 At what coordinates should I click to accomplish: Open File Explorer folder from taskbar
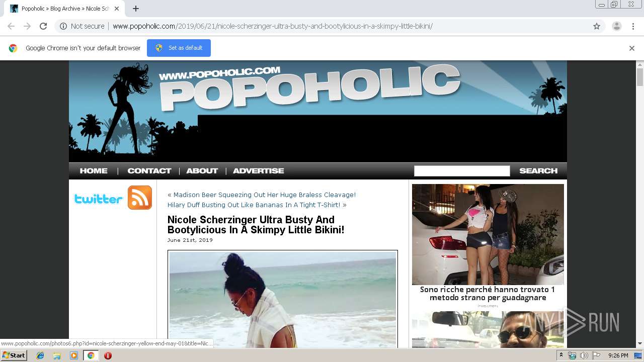click(x=57, y=355)
